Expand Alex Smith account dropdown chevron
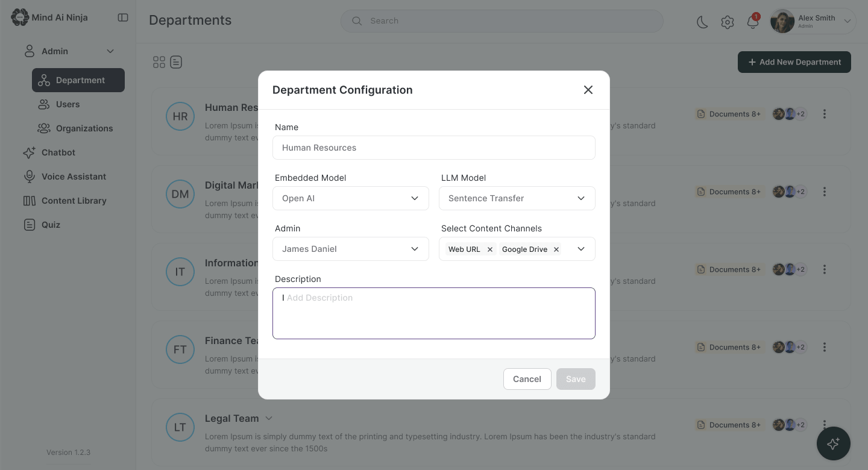The width and height of the screenshot is (868, 470). point(847,21)
